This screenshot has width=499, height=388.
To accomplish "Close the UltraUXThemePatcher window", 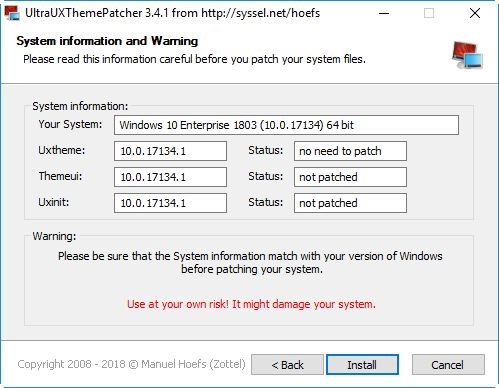I will pyautogui.click(x=475, y=13).
